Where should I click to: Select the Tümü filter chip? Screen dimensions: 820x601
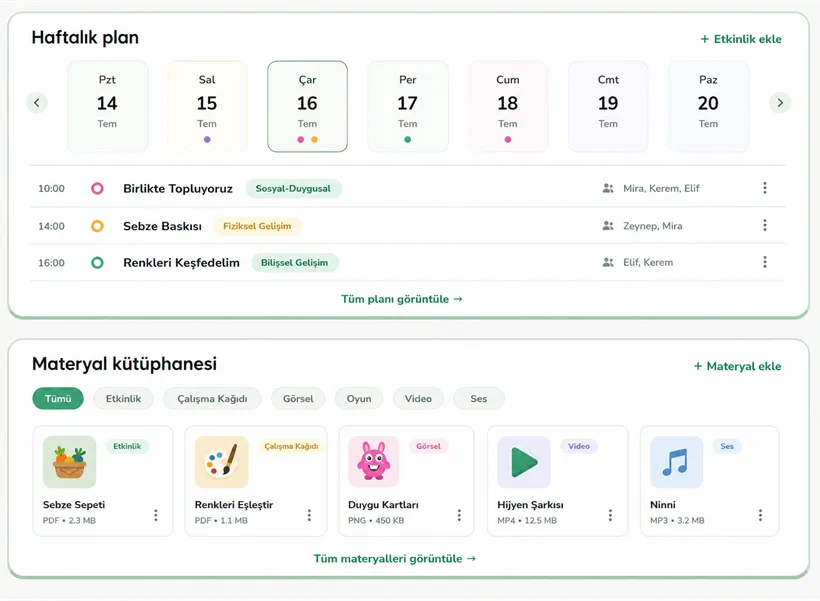pyautogui.click(x=58, y=399)
